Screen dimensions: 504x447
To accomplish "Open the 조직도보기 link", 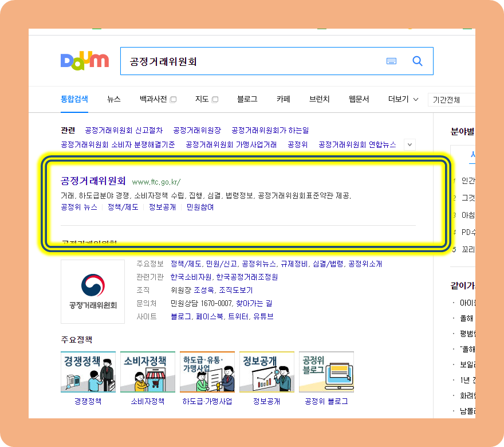I will click(236, 290).
